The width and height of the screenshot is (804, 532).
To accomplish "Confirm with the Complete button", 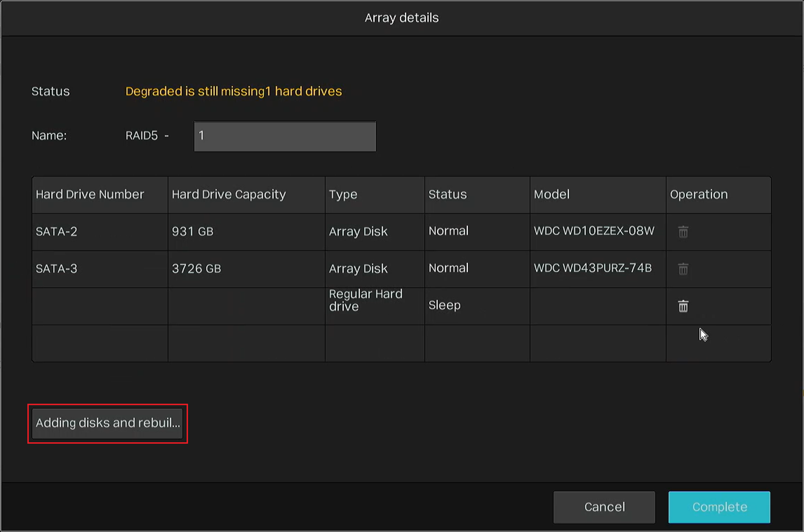I will 719,507.
